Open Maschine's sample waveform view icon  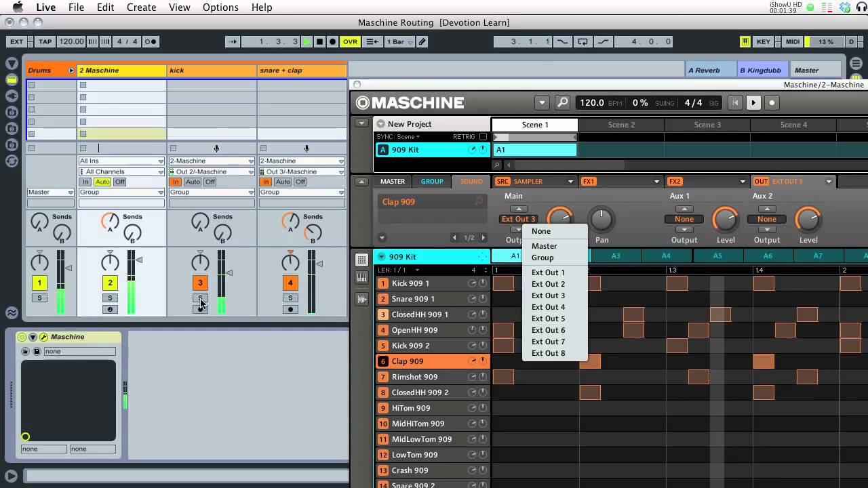point(362,299)
